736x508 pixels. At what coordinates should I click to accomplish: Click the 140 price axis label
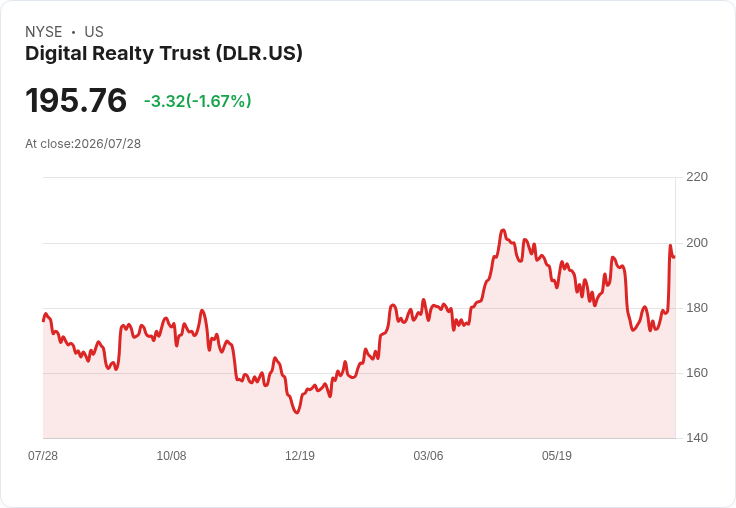[697, 438]
